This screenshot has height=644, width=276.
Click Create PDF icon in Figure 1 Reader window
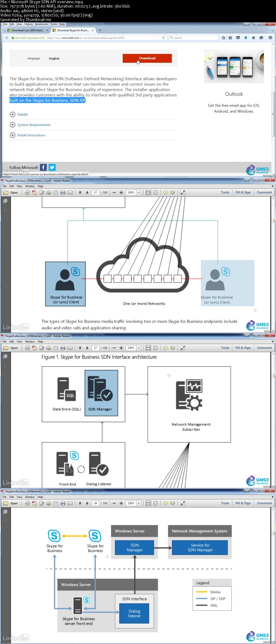(34, 348)
